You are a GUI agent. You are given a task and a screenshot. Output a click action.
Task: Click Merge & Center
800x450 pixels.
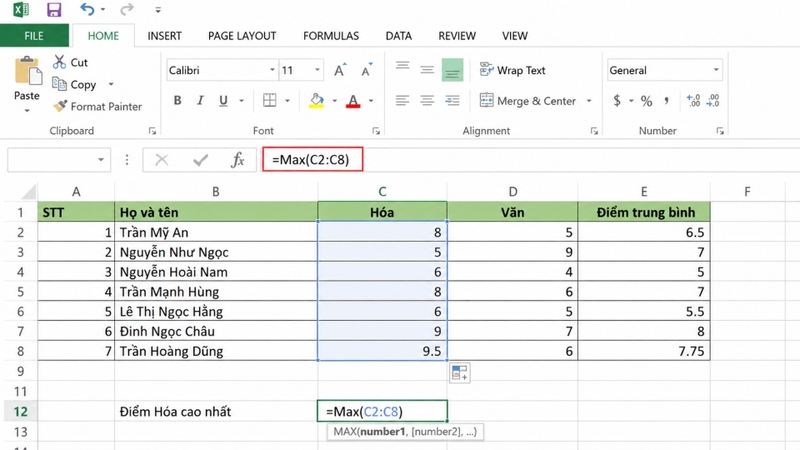click(x=528, y=101)
